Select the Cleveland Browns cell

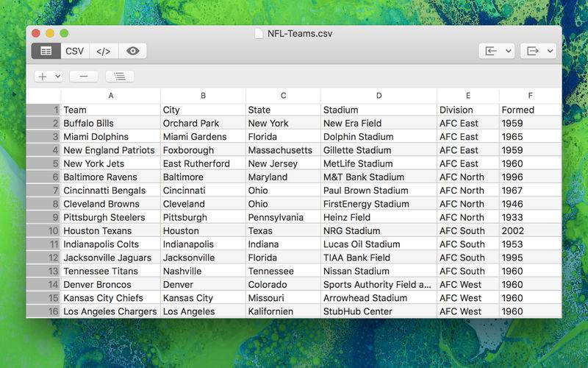coord(111,205)
